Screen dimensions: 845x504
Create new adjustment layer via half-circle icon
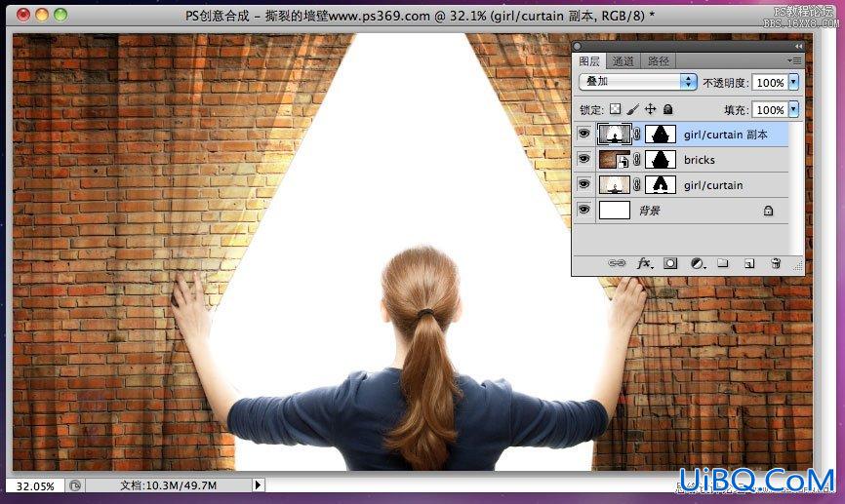698,263
